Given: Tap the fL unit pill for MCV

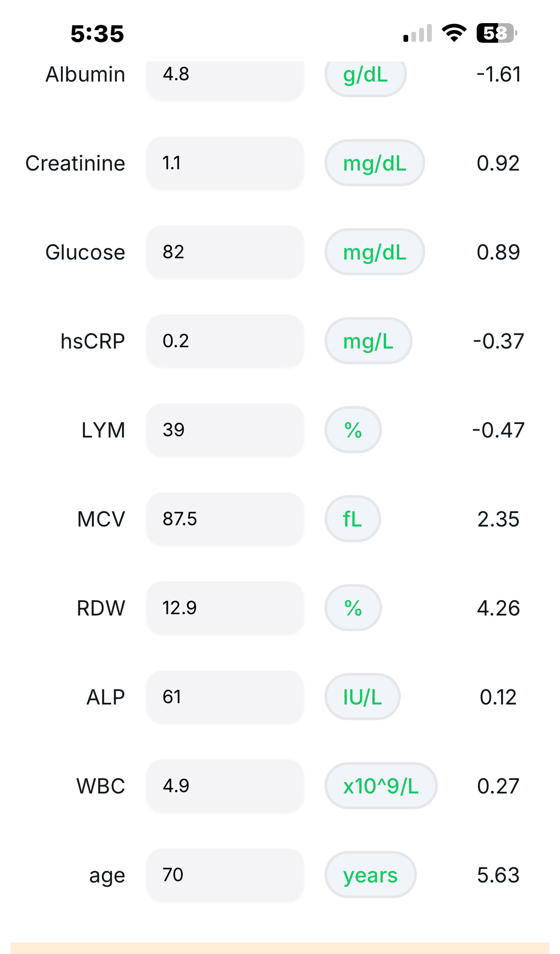Looking at the screenshot, I should [352, 519].
